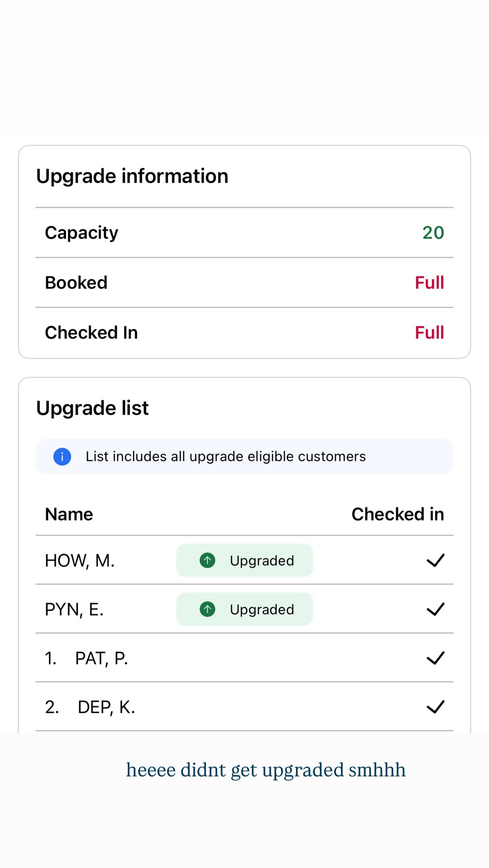Tap the red Full status for Booked

pyautogui.click(x=430, y=283)
